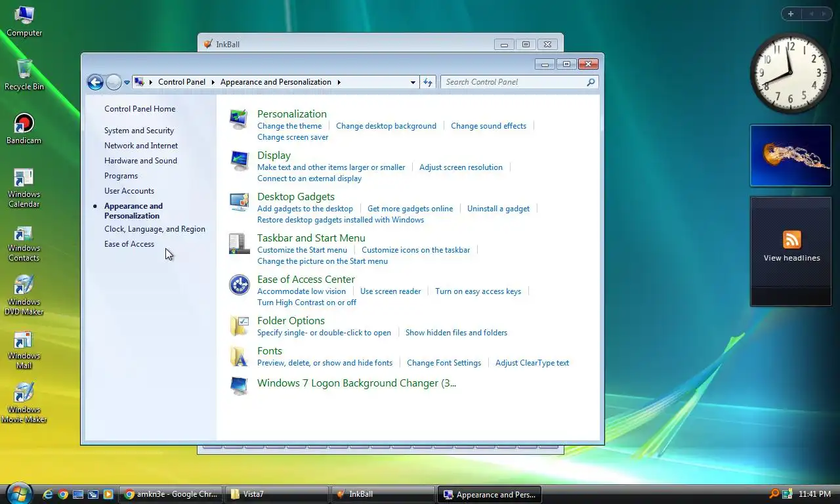Screen dimensions: 840x504
Task: Open Network and Internet category
Action: tap(141, 146)
